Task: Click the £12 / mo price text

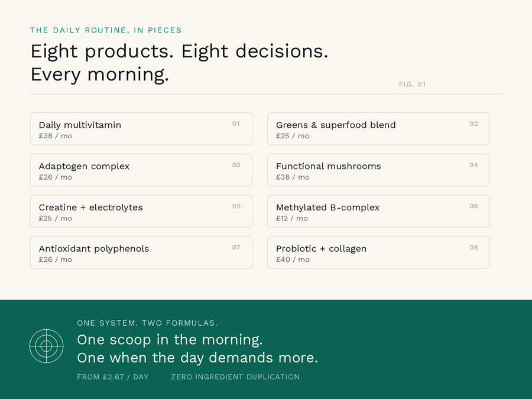Action: click(x=292, y=218)
